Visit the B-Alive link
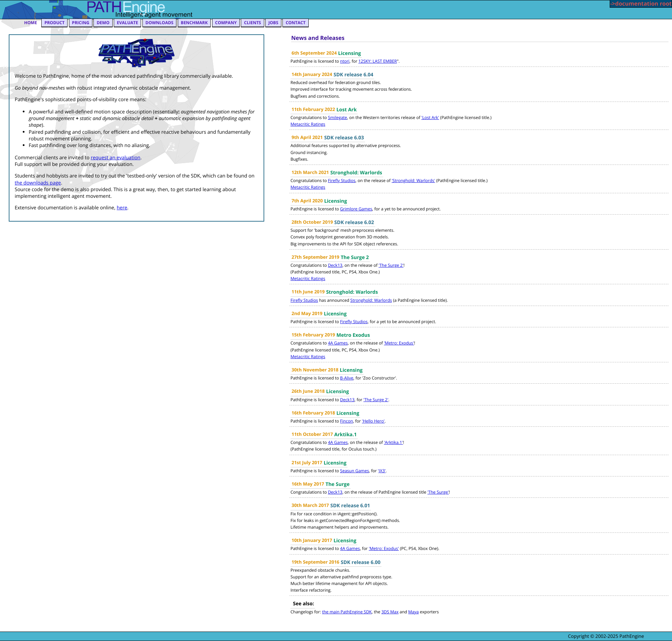Screen dimensions: 672x641 tap(346, 378)
